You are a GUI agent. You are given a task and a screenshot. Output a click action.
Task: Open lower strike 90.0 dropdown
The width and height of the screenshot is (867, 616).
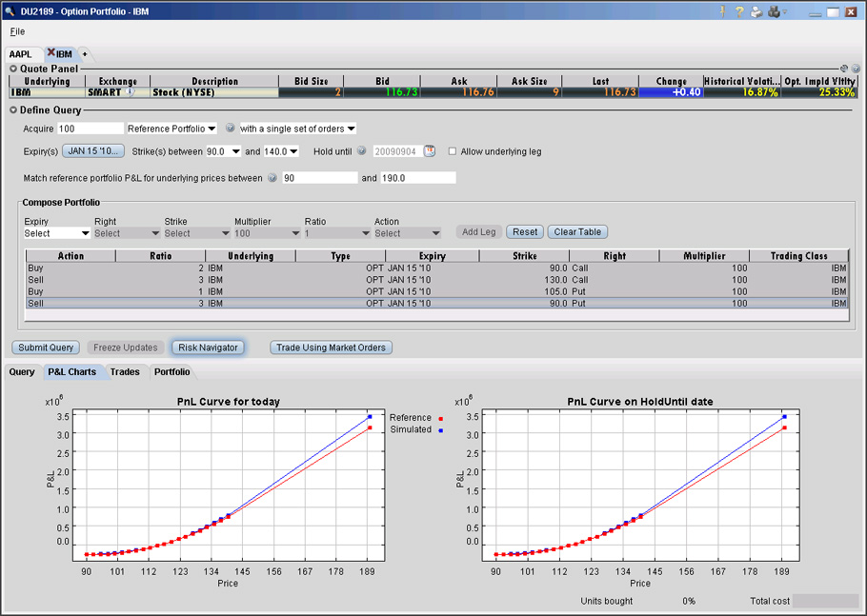coord(223,151)
